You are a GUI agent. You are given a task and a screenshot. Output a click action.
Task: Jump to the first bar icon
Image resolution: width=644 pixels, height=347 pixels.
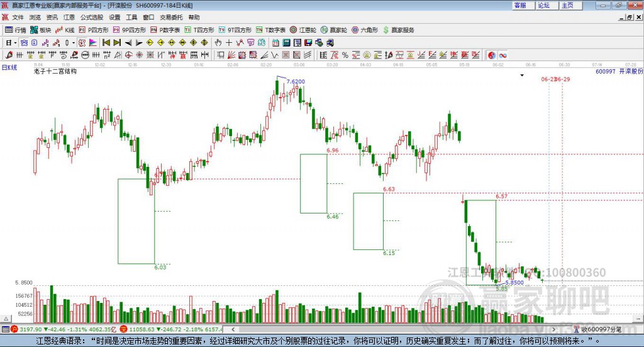pyautogui.click(x=106, y=43)
